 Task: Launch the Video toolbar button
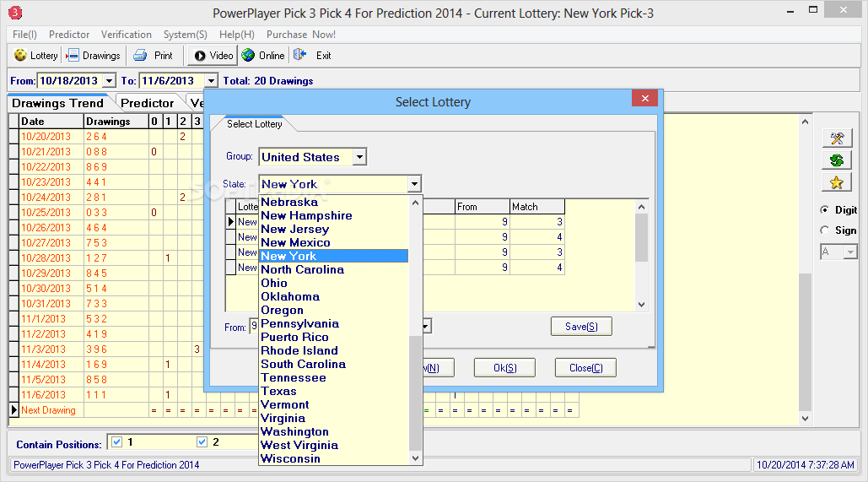pyautogui.click(x=213, y=56)
